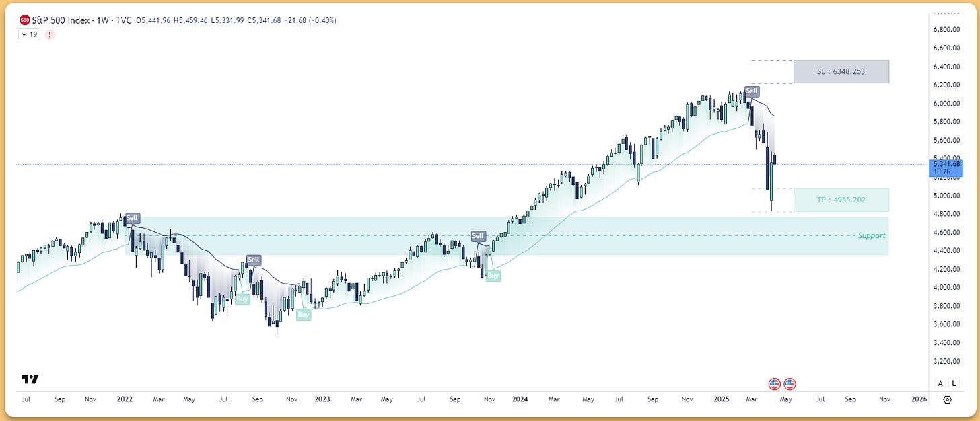The image size is (980, 421).
Task: Click the open value O5,441.96
Action: click(x=153, y=20)
